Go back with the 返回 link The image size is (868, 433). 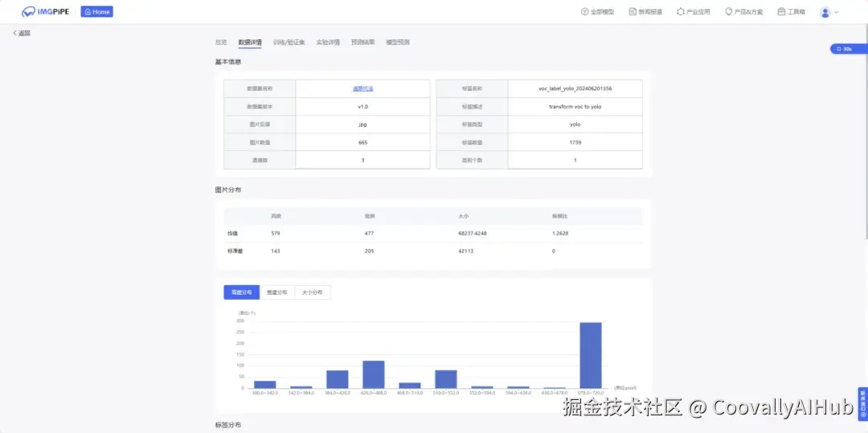[x=22, y=33]
